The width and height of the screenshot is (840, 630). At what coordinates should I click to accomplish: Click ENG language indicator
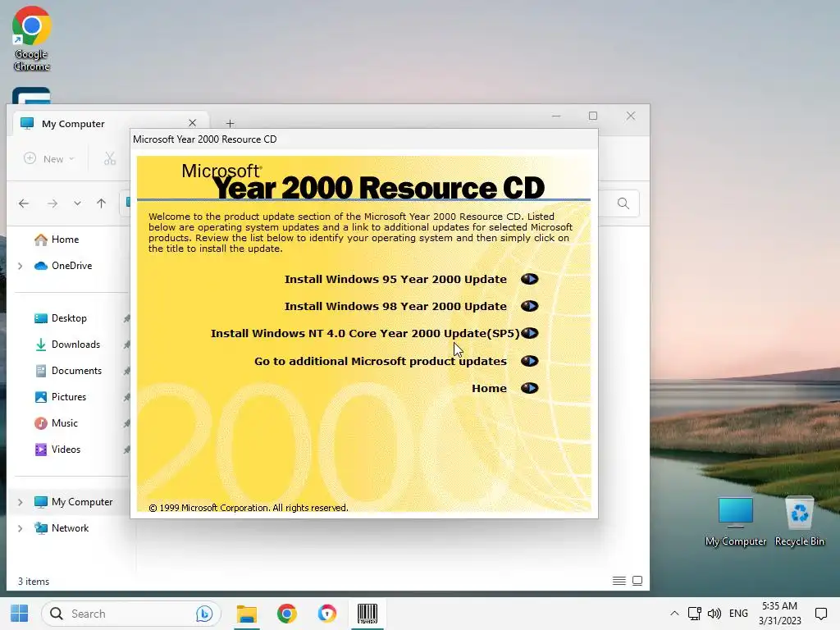pos(738,614)
